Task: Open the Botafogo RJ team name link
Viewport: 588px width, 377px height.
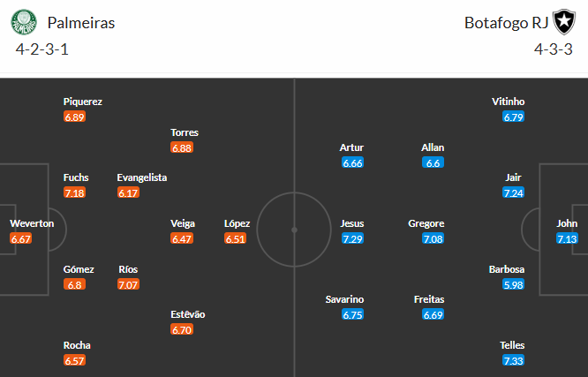Action: click(x=506, y=23)
